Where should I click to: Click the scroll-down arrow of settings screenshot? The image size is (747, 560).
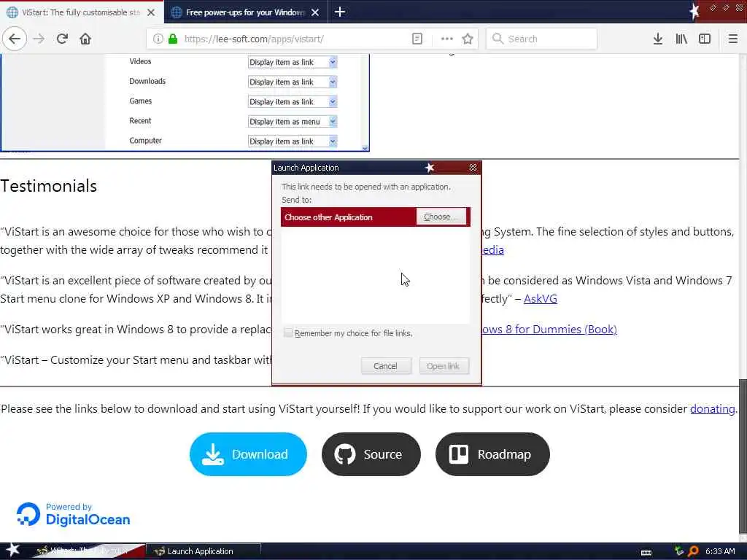(x=365, y=147)
